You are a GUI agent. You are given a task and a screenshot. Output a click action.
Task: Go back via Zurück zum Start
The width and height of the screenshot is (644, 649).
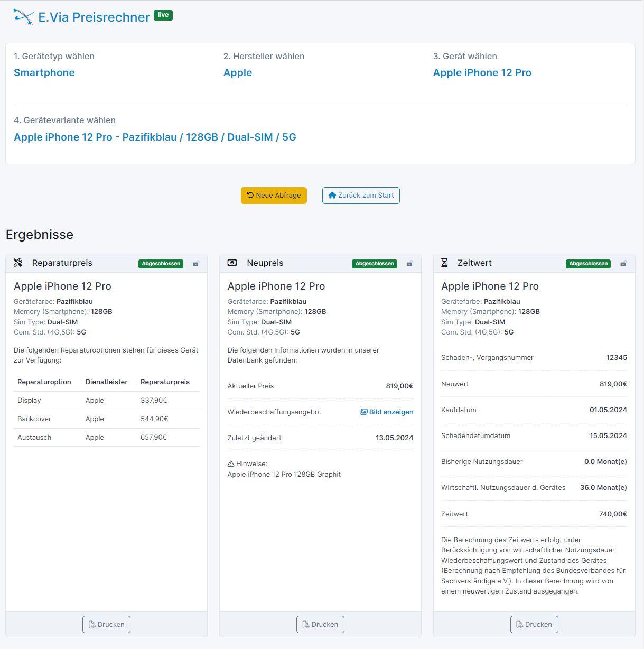tap(361, 196)
